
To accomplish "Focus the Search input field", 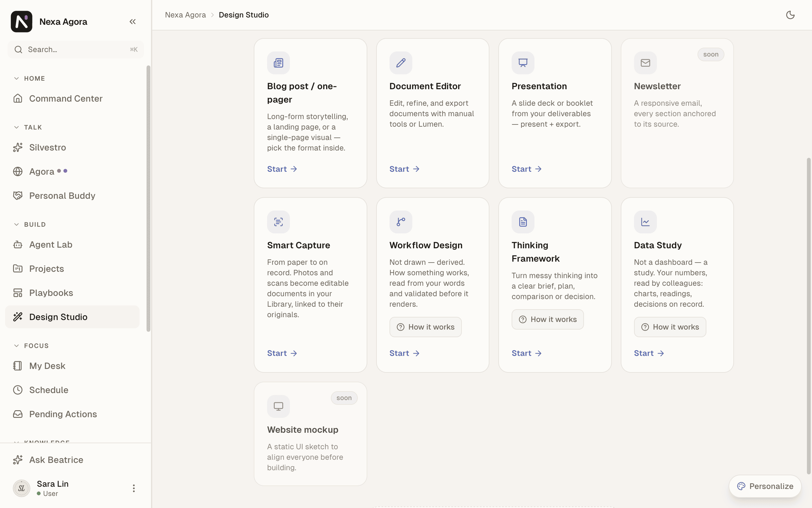I will coord(76,50).
